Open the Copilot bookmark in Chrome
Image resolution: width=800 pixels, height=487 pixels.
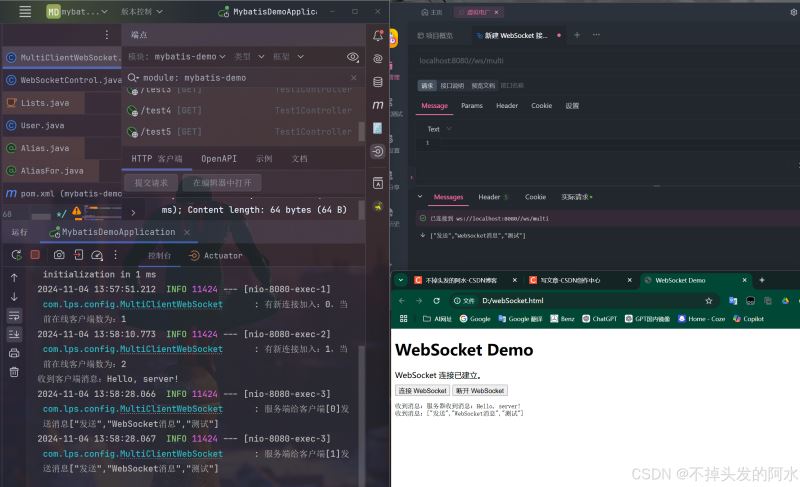[748, 319]
